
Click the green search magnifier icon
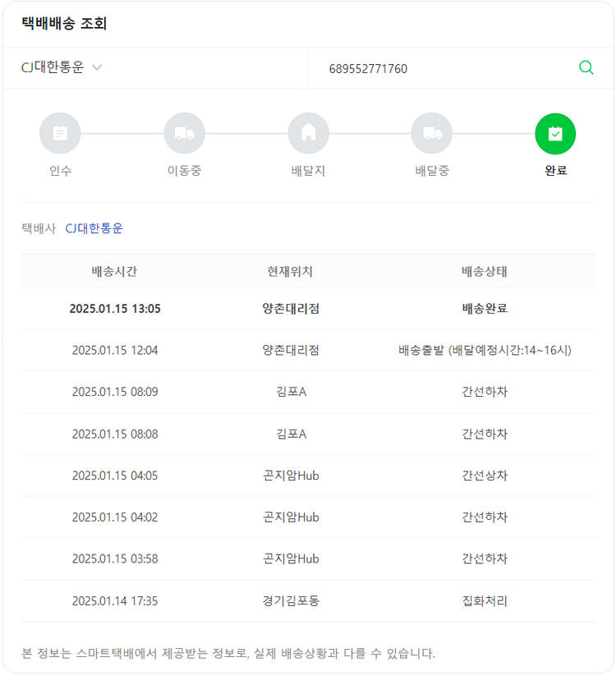pos(586,68)
